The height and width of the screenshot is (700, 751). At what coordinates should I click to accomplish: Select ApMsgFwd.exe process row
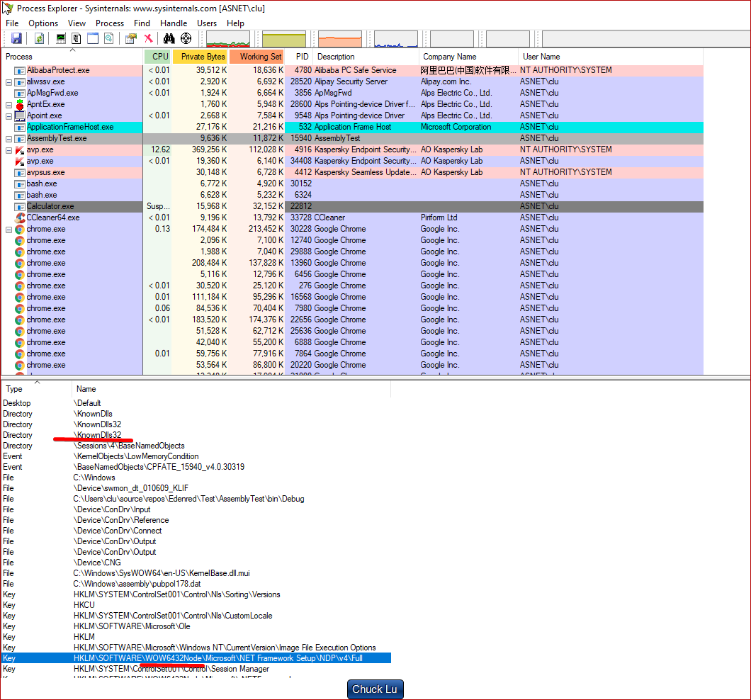click(x=352, y=93)
